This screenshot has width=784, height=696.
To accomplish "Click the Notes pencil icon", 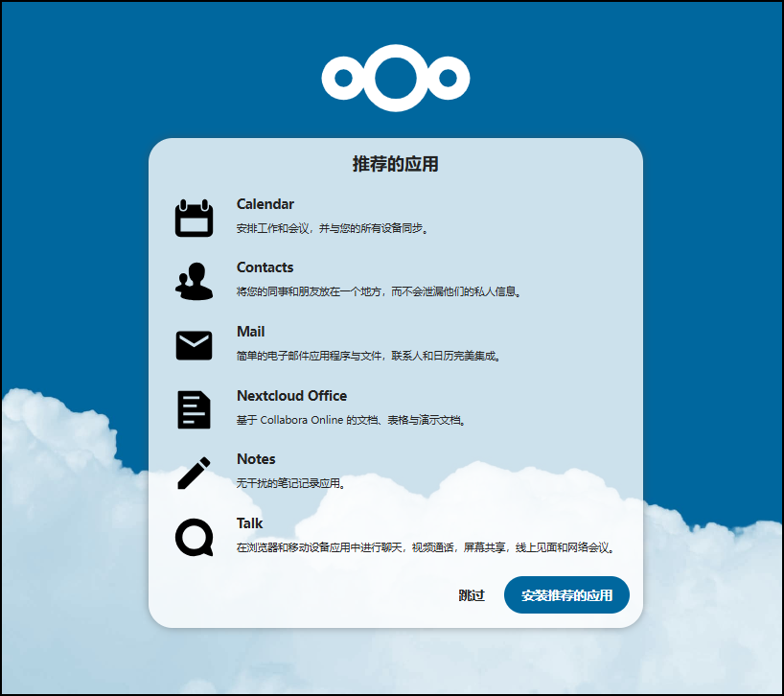I will click(194, 473).
